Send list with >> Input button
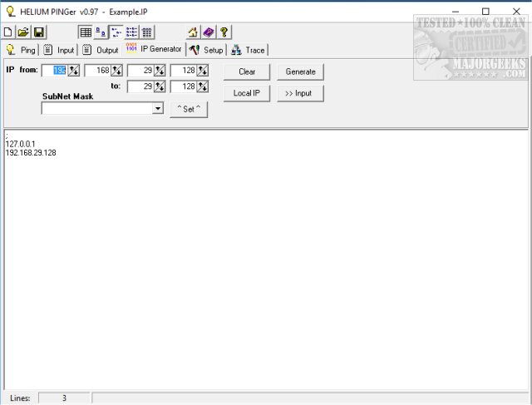The height and width of the screenshot is (405, 532). [300, 93]
